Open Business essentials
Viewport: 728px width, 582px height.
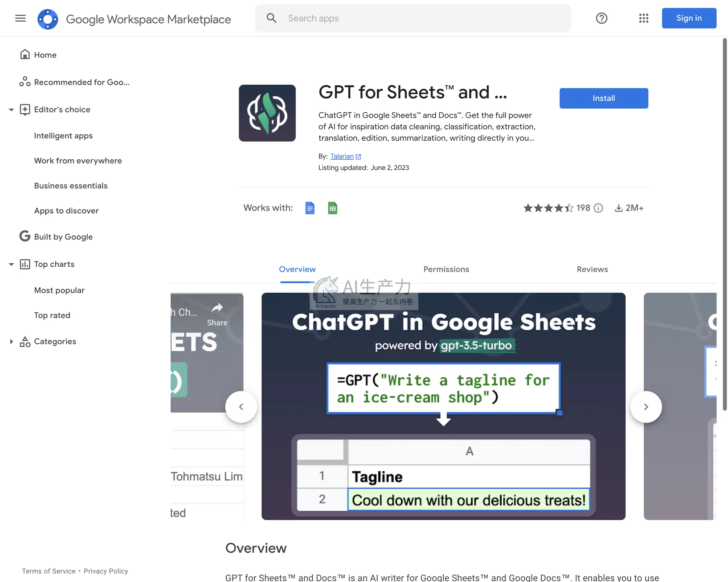tap(71, 186)
